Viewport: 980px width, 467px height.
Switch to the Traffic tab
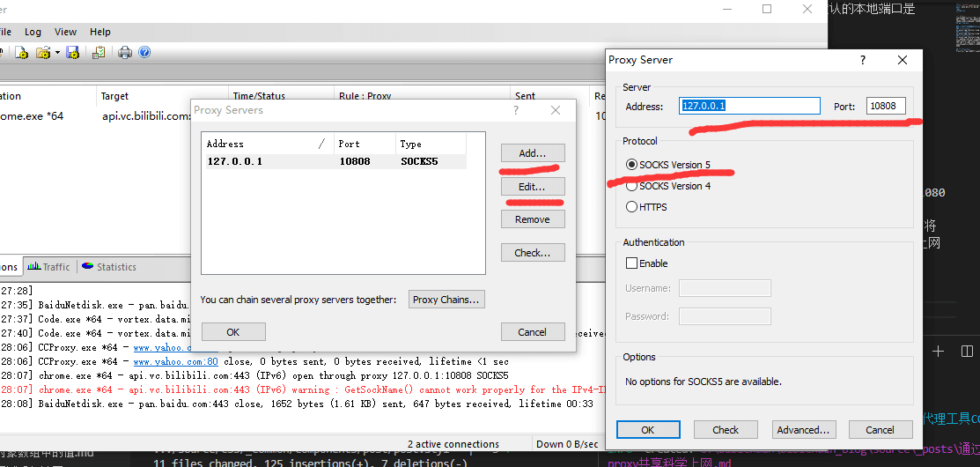pos(49,266)
